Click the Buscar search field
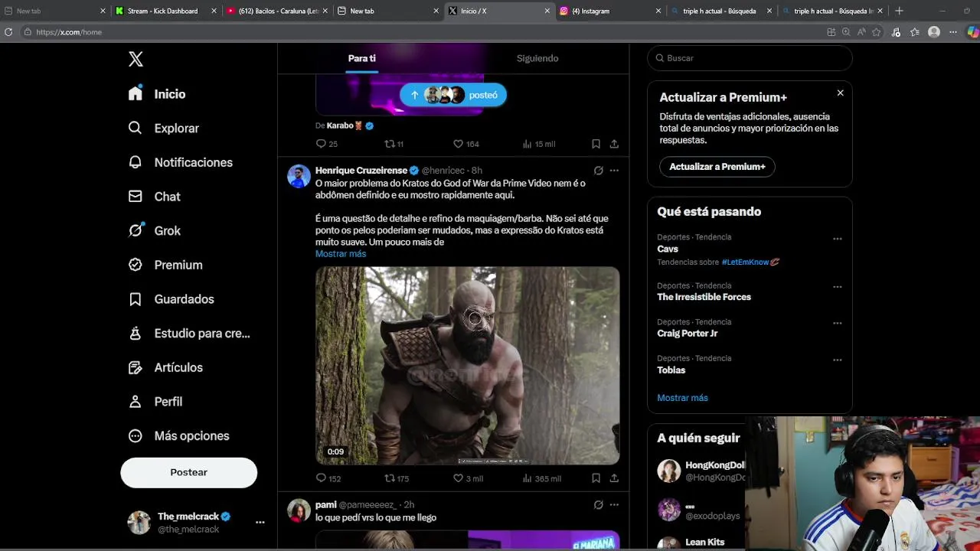980x551 pixels. click(x=750, y=58)
